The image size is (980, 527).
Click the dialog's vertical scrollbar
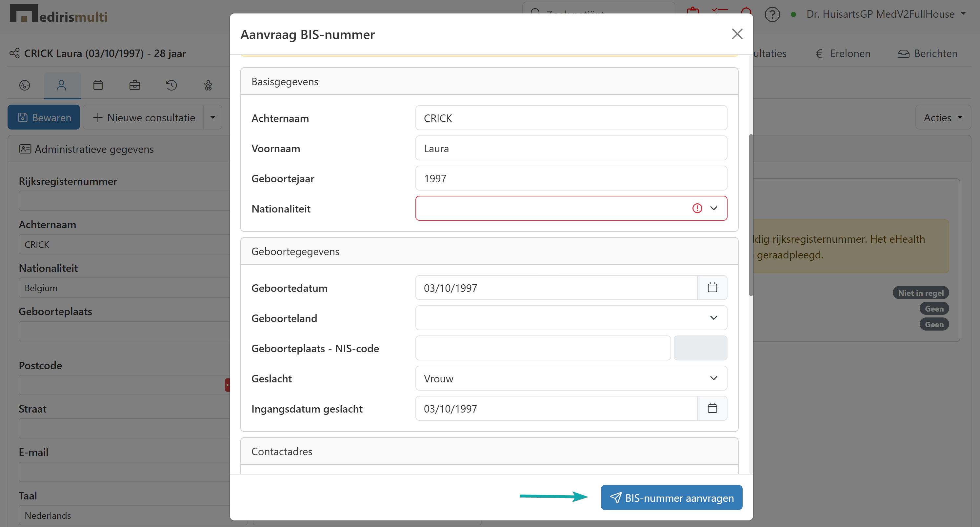click(x=750, y=215)
